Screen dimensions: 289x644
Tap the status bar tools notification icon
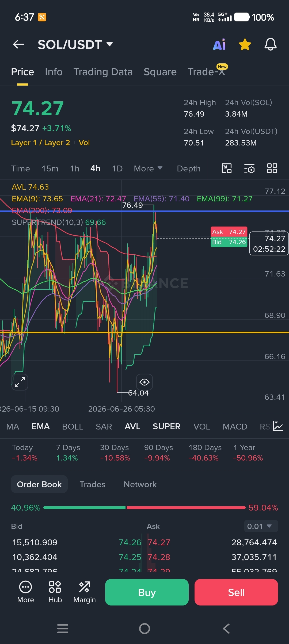(x=42, y=17)
